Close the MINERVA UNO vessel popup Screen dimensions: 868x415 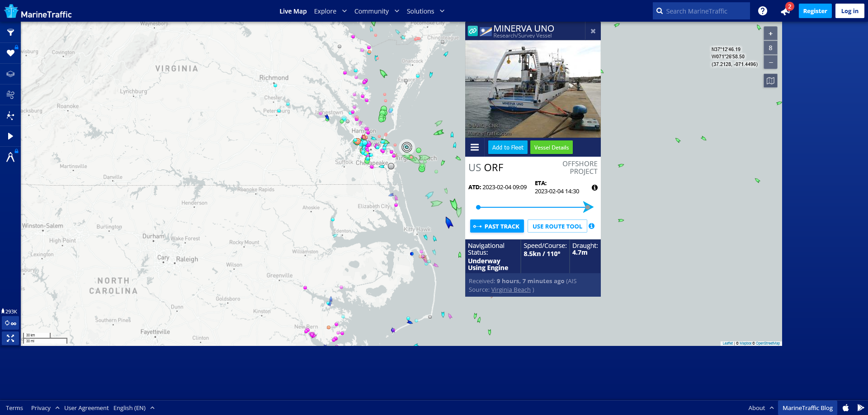pos(593,31)
